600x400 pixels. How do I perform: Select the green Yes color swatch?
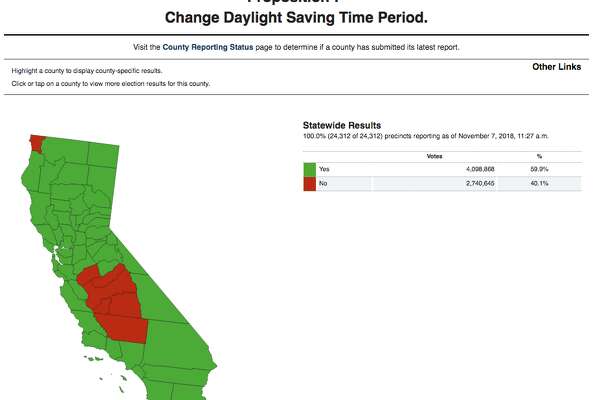tap(310, 170)
